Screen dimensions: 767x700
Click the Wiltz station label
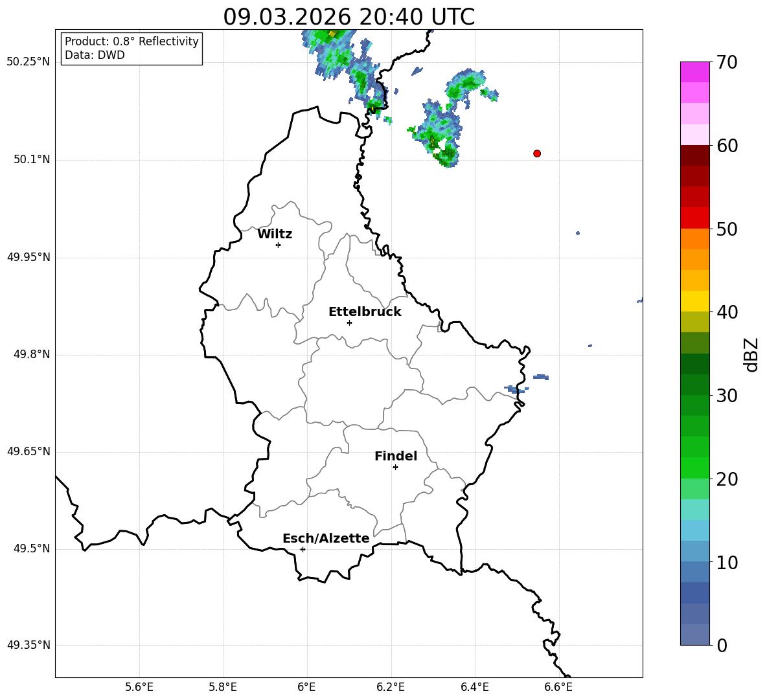pyautogui.click(x=275, y=234)
